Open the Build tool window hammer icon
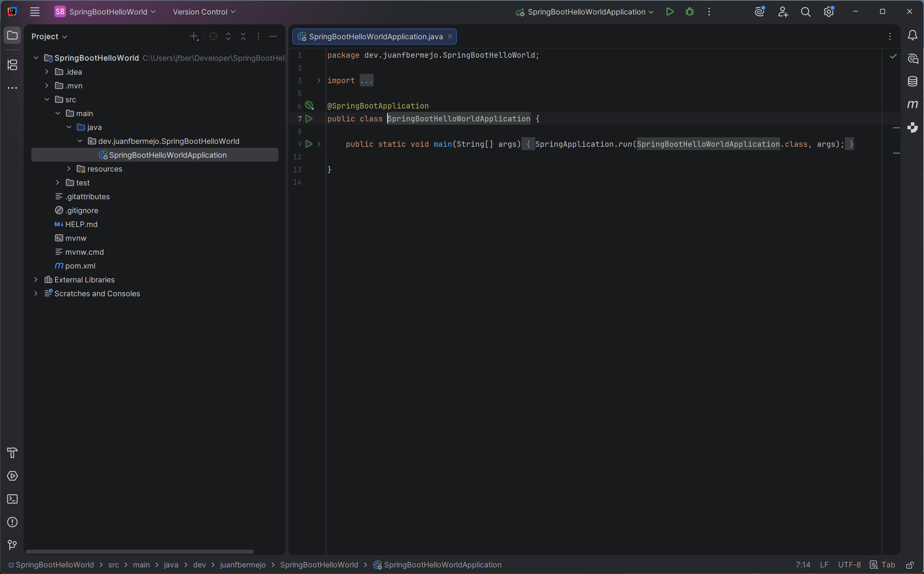The height and width of the screenshot is (574, 924). point(13,453)
